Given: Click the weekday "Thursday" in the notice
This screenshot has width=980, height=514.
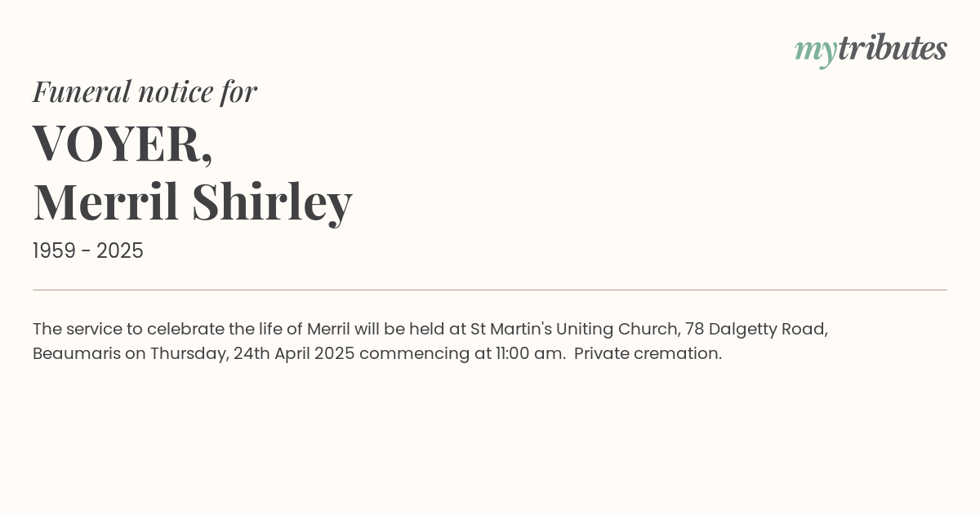Looking at the screenshot, I should click(x=188, y=353).
